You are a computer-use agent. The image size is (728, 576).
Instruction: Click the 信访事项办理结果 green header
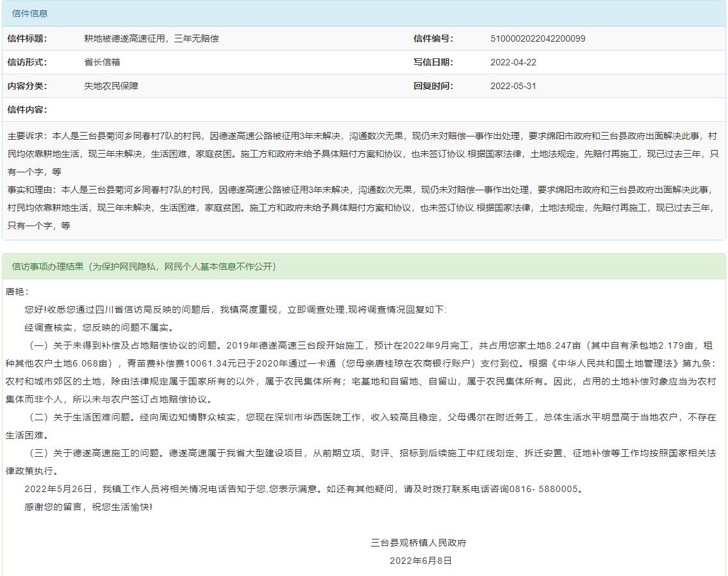(363, 267)
